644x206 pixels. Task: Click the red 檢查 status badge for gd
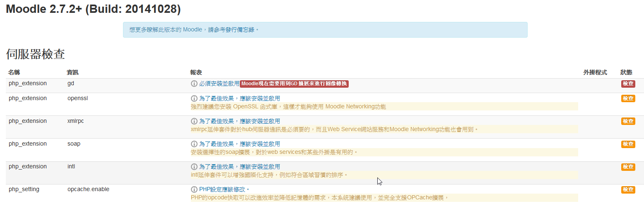tap(628, 84)
